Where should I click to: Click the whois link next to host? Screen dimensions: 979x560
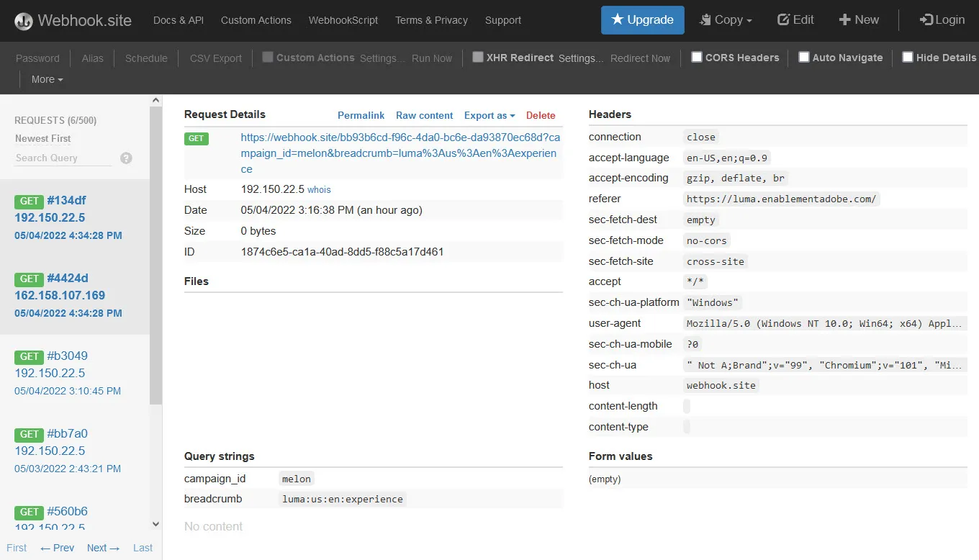(x=319, y=189)
